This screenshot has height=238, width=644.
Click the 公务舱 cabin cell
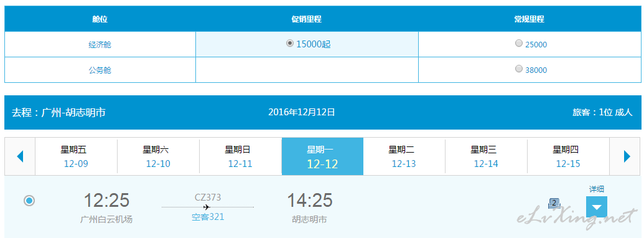pyautogui.click(x=100, y=70)
